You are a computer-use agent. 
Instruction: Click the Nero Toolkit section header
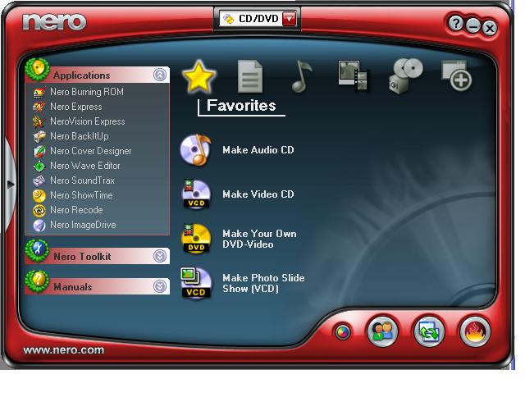click(98, 256)
